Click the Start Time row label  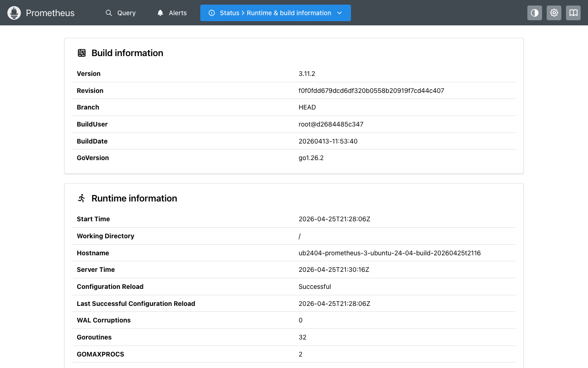[93, 219]
